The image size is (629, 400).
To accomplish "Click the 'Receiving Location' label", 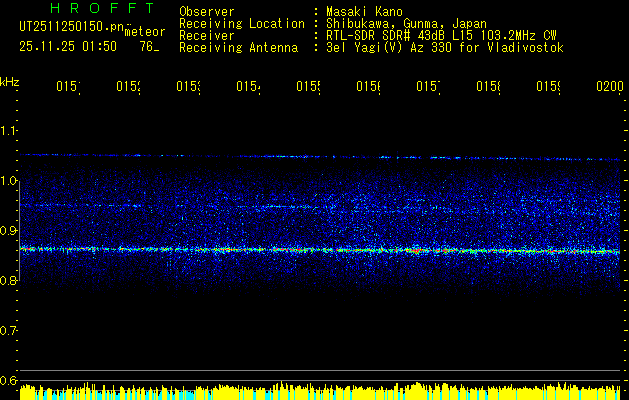I will 242,24.
